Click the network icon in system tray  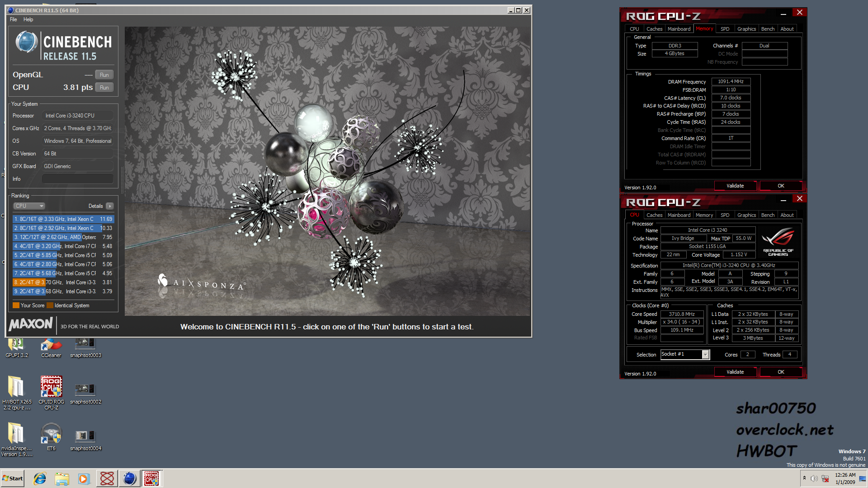tap(825, 479)
